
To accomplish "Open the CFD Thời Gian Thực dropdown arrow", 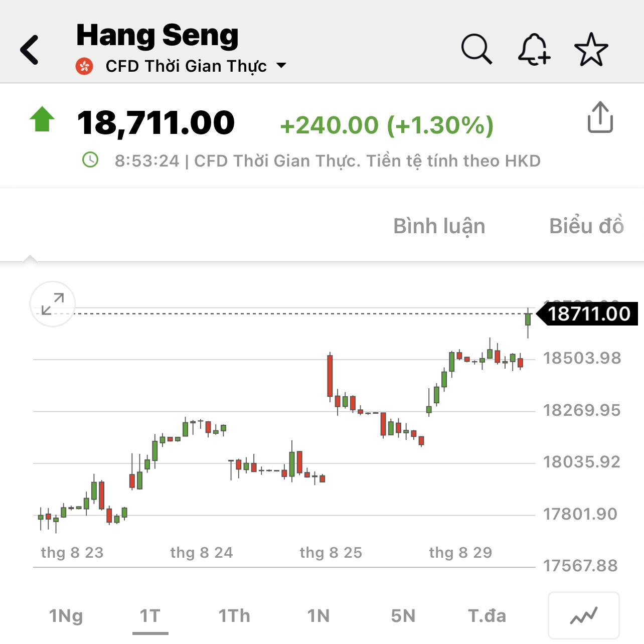I will pyautogui.click(x=282, y=65).
